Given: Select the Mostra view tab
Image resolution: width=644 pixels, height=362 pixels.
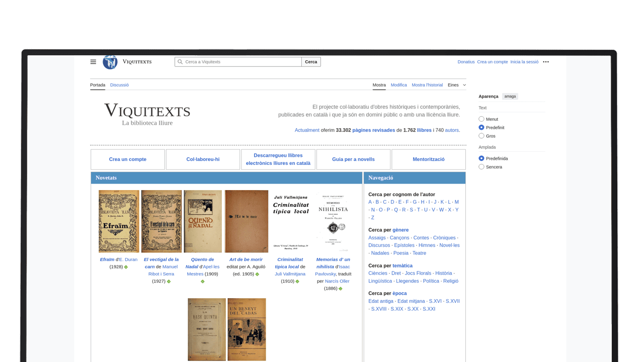Looking at the screenshot, I should 379,85.
